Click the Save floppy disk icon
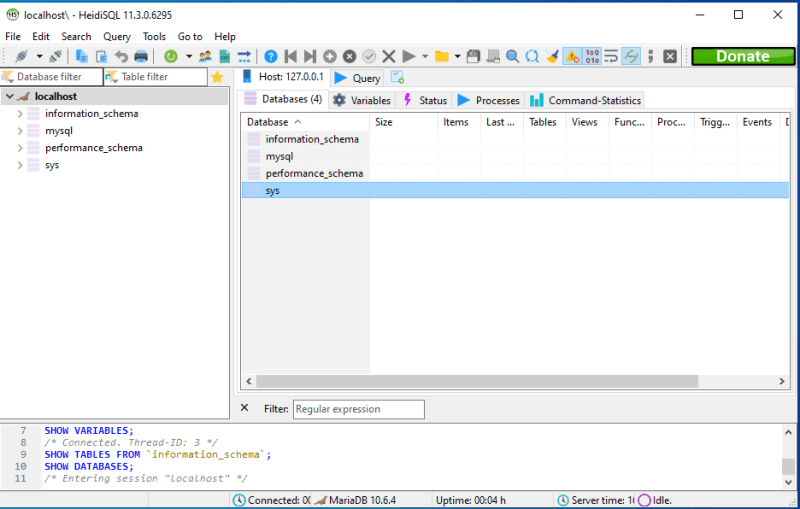The image size is (800, 509). 473,56
